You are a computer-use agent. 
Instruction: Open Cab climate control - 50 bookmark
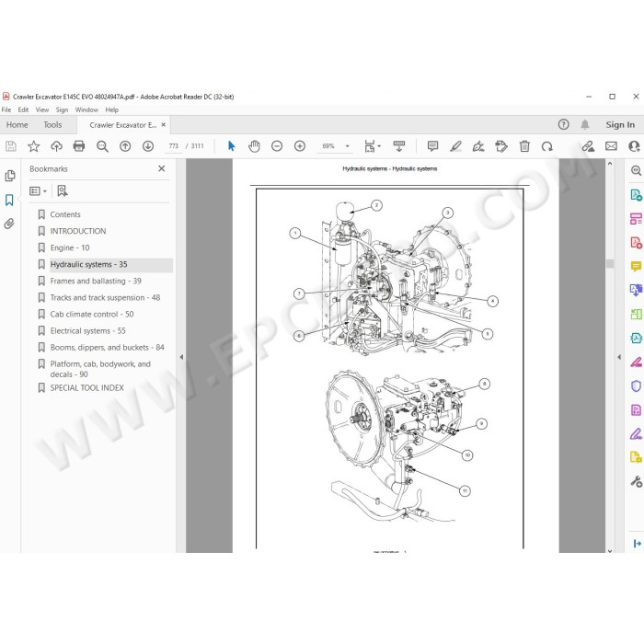(x=92, y=315)
